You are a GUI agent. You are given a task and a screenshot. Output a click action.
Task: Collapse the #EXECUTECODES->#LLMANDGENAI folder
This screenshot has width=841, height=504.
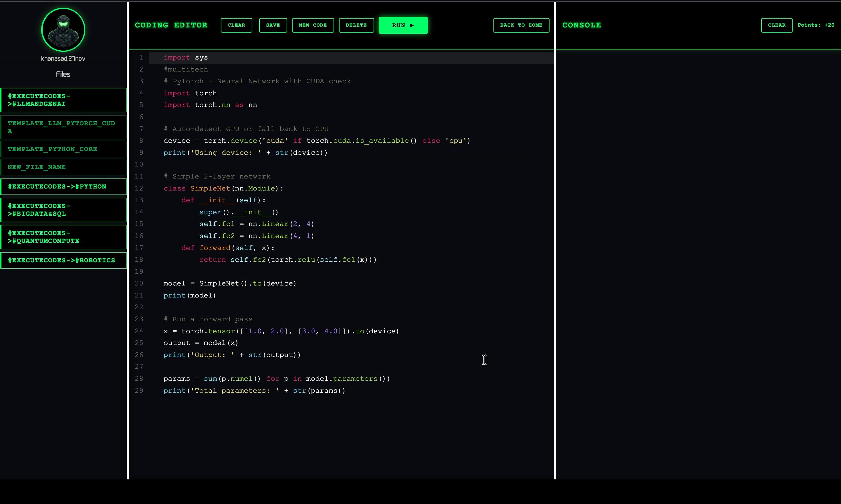click(x=64, y=100)
